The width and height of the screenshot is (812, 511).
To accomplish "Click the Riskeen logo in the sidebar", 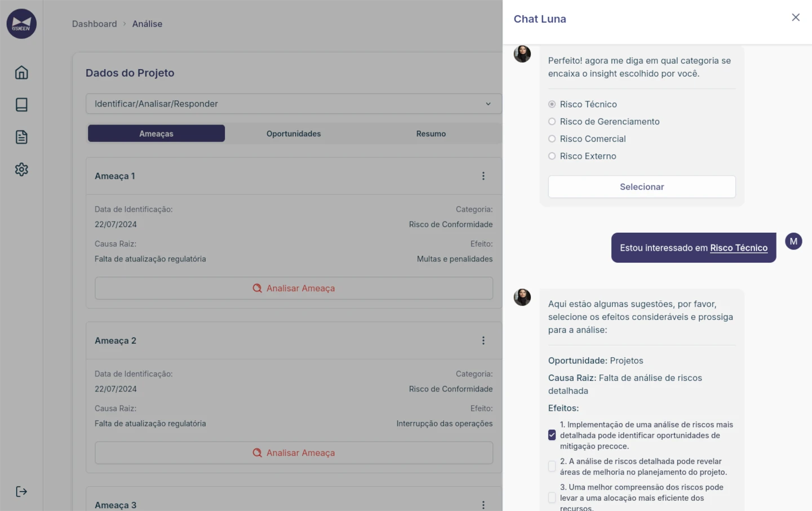I will click(x=21, y=24).
